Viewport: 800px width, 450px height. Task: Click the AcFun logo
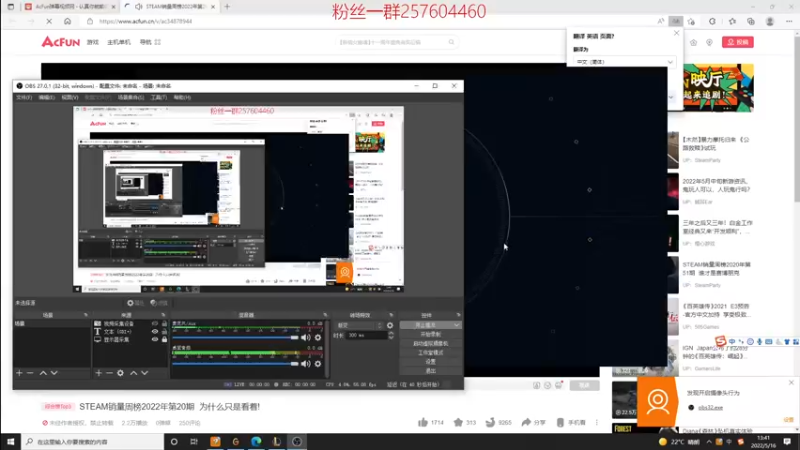[61, 42]
